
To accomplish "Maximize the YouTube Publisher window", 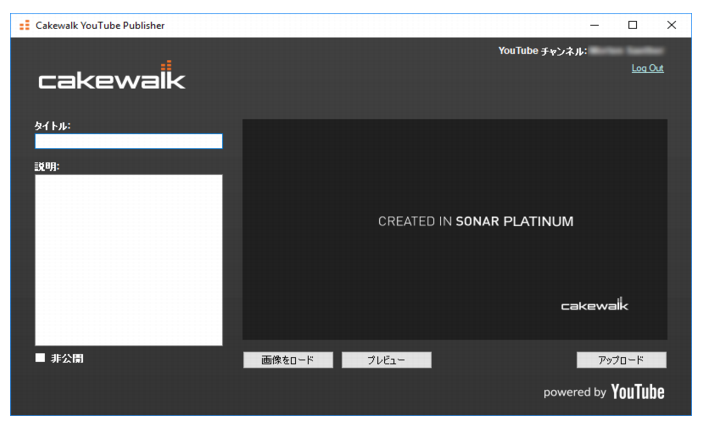I will click(633, 25).
